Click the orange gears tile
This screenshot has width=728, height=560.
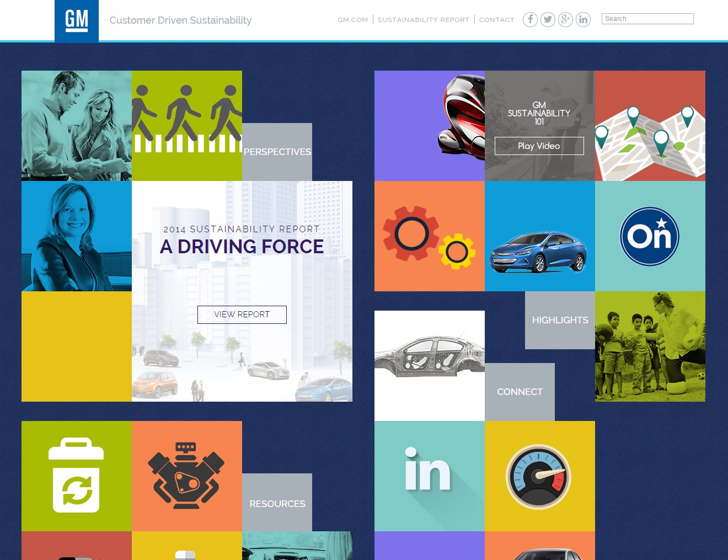[x=429, y=236]
